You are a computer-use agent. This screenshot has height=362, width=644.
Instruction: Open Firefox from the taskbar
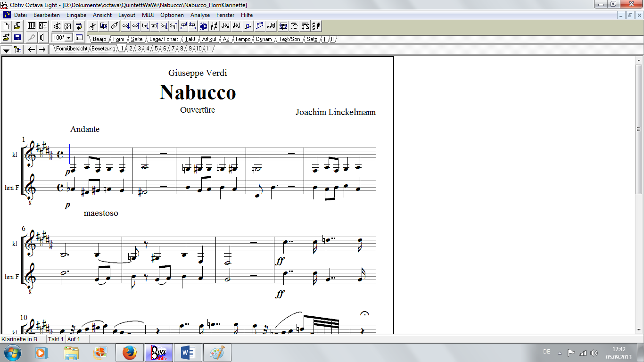[129, 352]
